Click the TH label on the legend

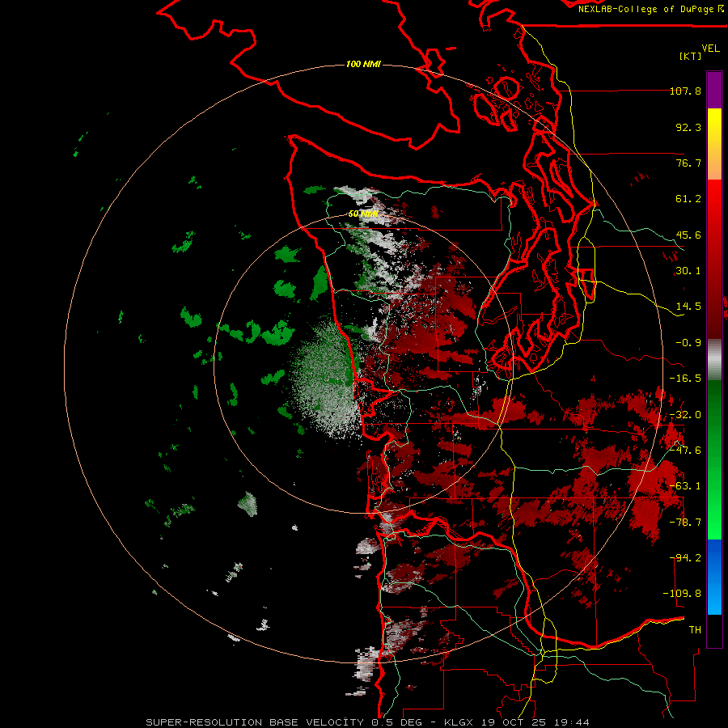point(695,630)
